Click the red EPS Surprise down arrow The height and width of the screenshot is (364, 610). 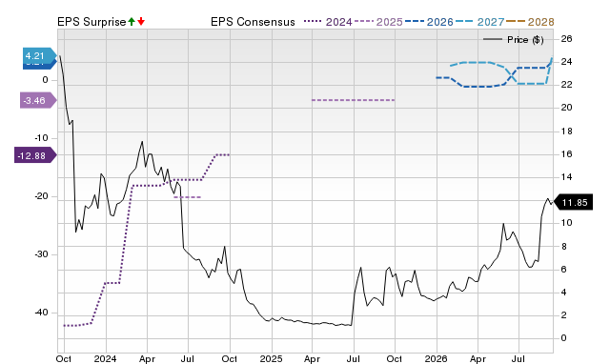[141, 22]
